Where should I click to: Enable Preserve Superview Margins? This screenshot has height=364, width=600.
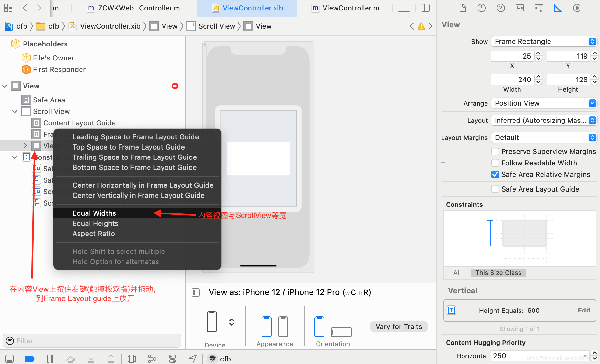coord(495,151)
